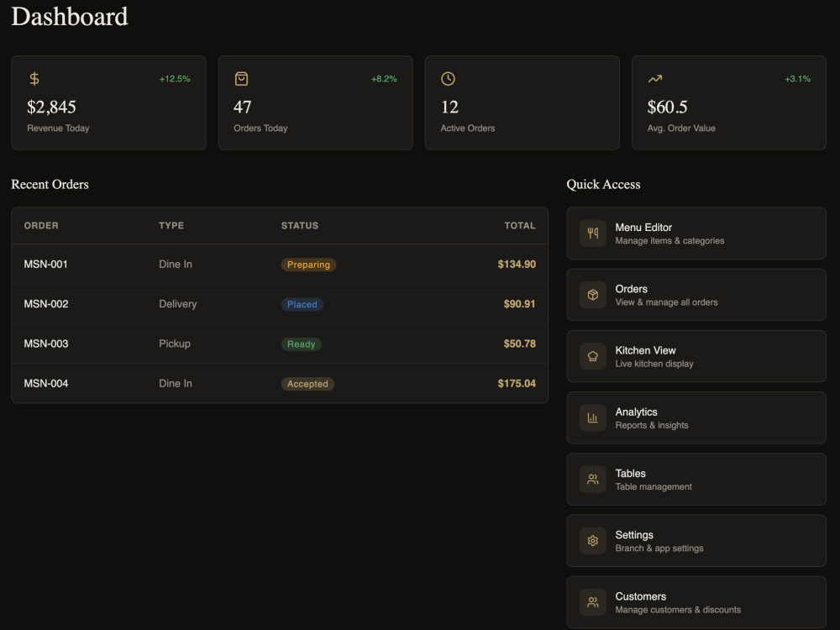840x630 pixels.
Task: Click the +3.1% change indicator
Action: 798,79
